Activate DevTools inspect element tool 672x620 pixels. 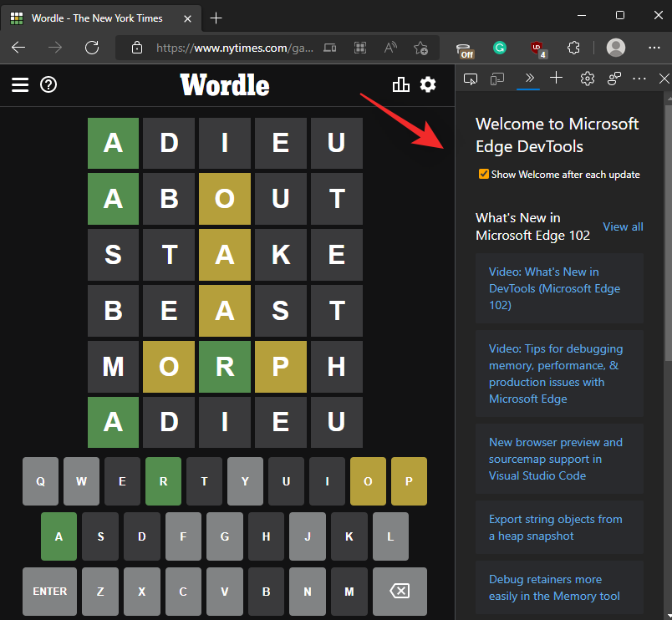(471, 79)
